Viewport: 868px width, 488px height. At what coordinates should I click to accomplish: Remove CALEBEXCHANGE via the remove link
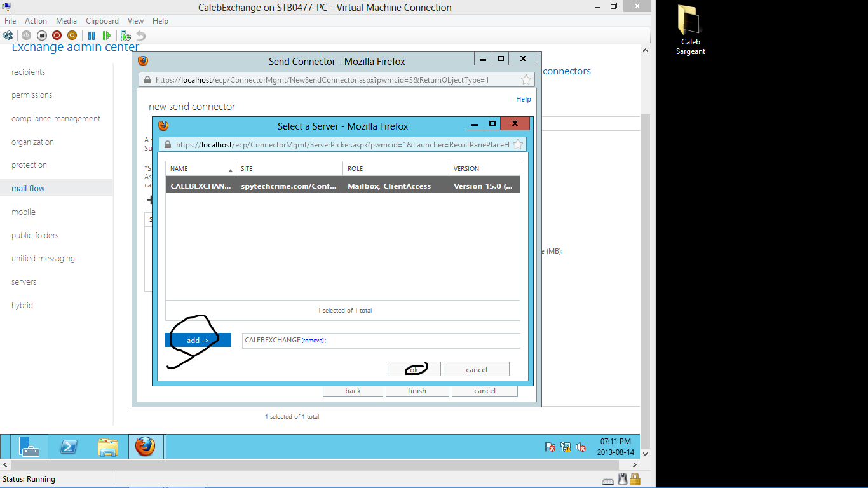click(313, 341)
